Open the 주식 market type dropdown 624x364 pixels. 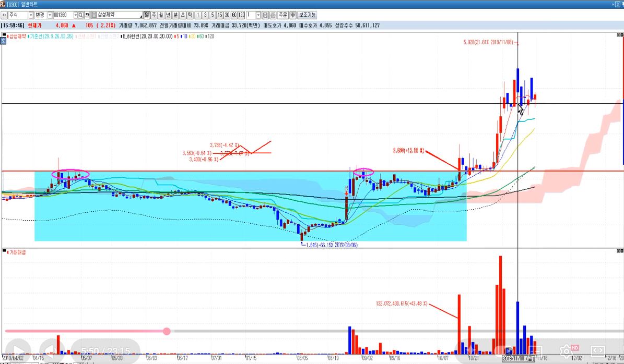coord(31,15)
